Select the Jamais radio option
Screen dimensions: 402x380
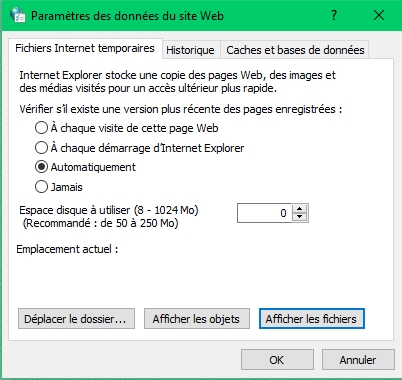pyautogui.click(x=59, y=187)
